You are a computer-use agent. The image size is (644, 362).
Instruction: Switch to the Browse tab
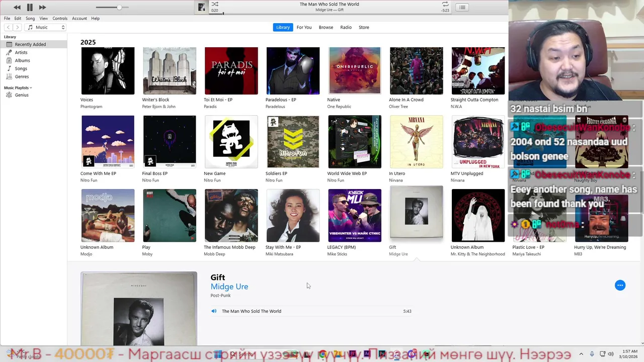326,27
